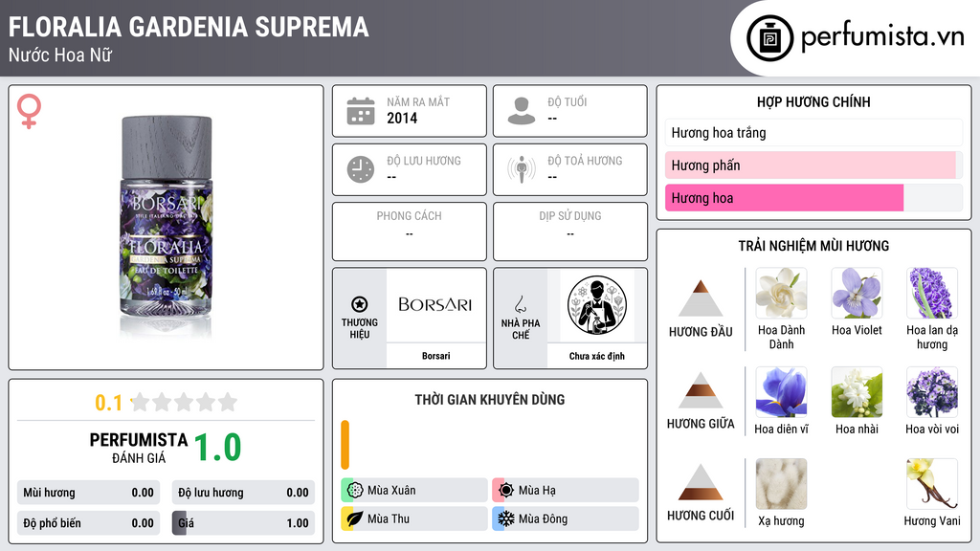Click the Dịp sử dụng box

click(570, 231)
